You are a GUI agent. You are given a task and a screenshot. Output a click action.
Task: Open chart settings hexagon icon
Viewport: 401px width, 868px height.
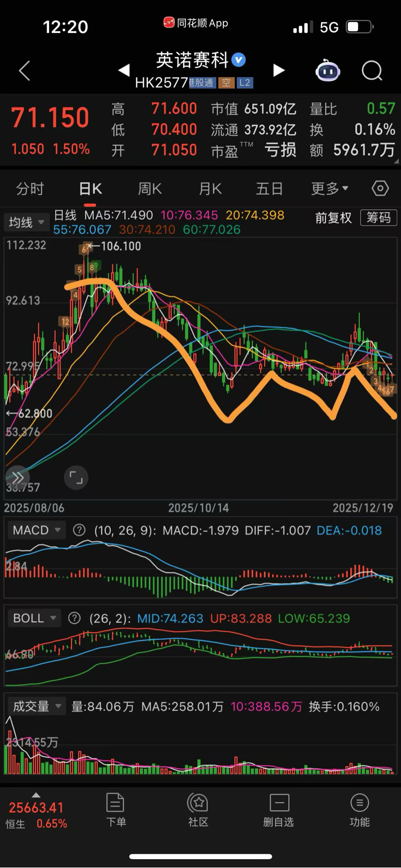point(380,188)
